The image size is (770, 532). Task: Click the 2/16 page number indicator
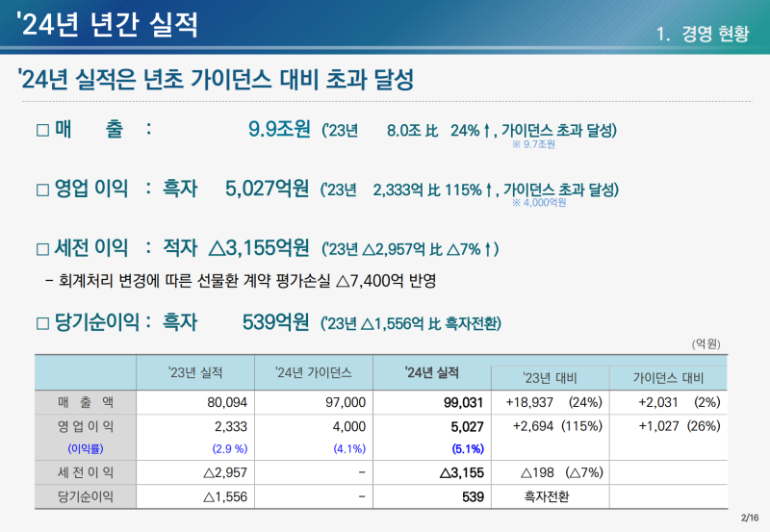click(750, 519)
